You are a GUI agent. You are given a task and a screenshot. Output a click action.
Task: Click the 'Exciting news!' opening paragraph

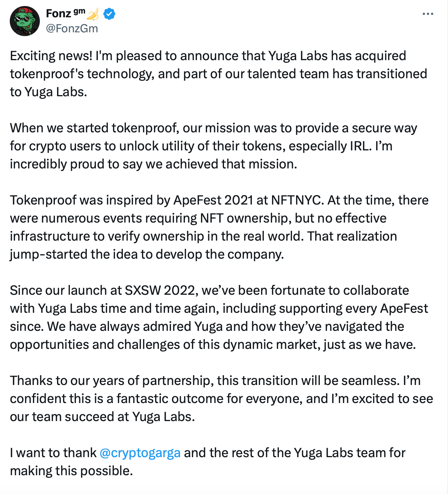[218, 74]
